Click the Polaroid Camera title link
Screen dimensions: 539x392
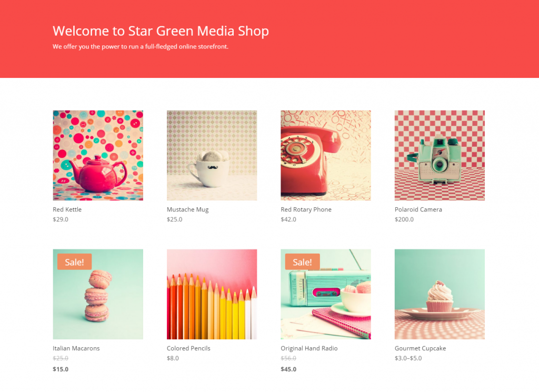click(418, 209)
